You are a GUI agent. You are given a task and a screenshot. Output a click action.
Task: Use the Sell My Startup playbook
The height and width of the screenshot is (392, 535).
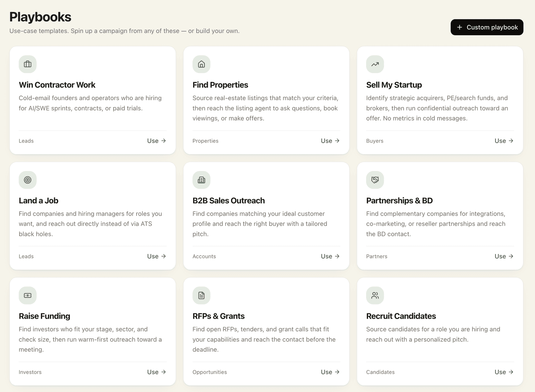tap(504, 141)
